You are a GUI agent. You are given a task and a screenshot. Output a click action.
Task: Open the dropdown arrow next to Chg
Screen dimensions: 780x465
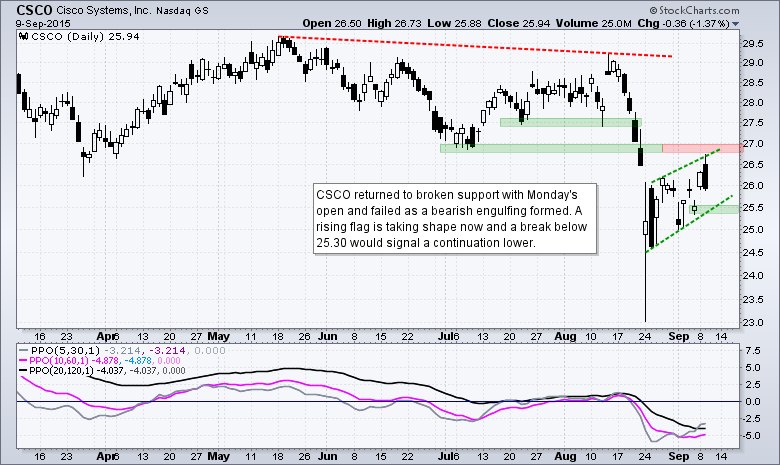pyautogui.click(x=736, y=24)
